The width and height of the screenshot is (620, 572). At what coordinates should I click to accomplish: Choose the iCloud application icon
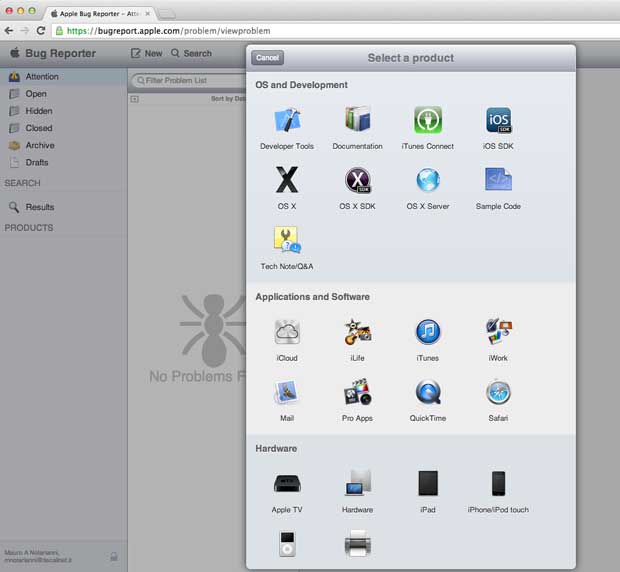(287, 332)
